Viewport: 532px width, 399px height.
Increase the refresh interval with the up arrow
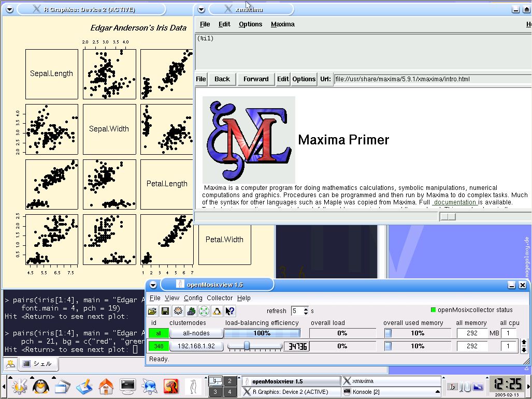(x=306, y=308)
